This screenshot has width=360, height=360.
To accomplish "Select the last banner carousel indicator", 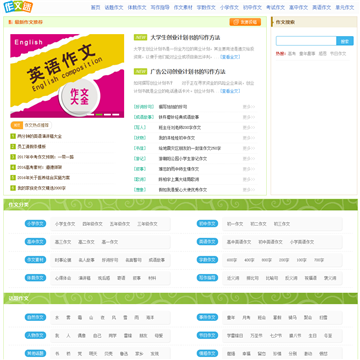I will click(x=116, y=114).
